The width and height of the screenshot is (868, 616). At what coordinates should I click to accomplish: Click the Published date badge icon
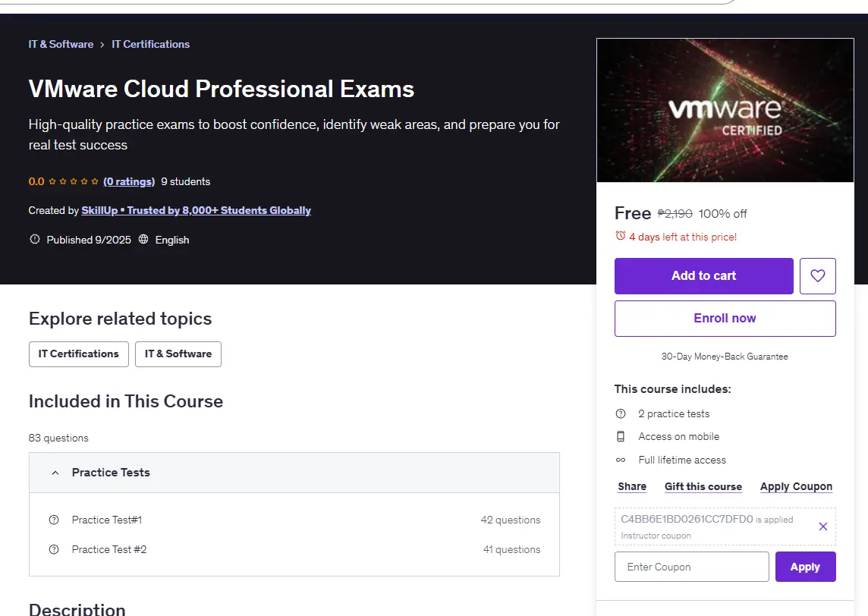click(x=35, y=239)
